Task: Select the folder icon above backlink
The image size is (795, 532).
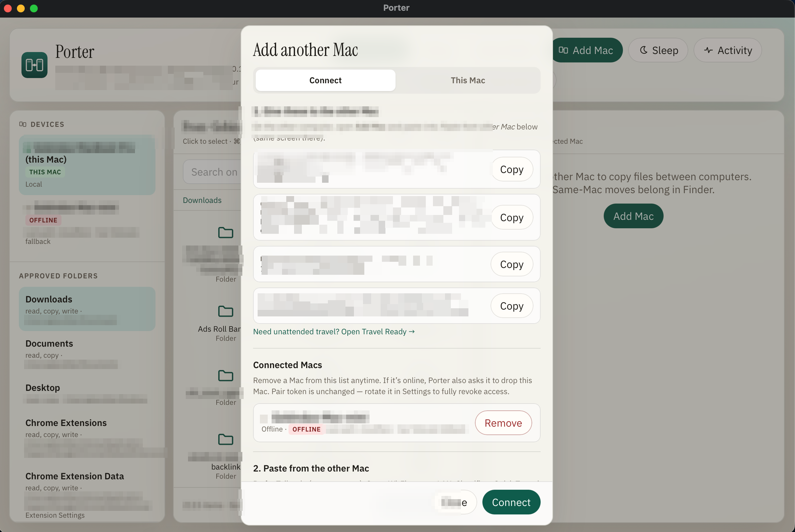Action: [x=226, y=439]
